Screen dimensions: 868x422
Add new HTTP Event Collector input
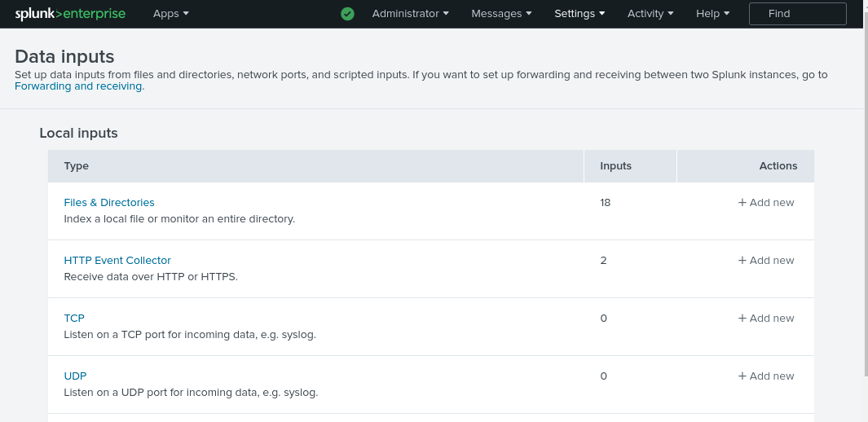tap(766, 260)
